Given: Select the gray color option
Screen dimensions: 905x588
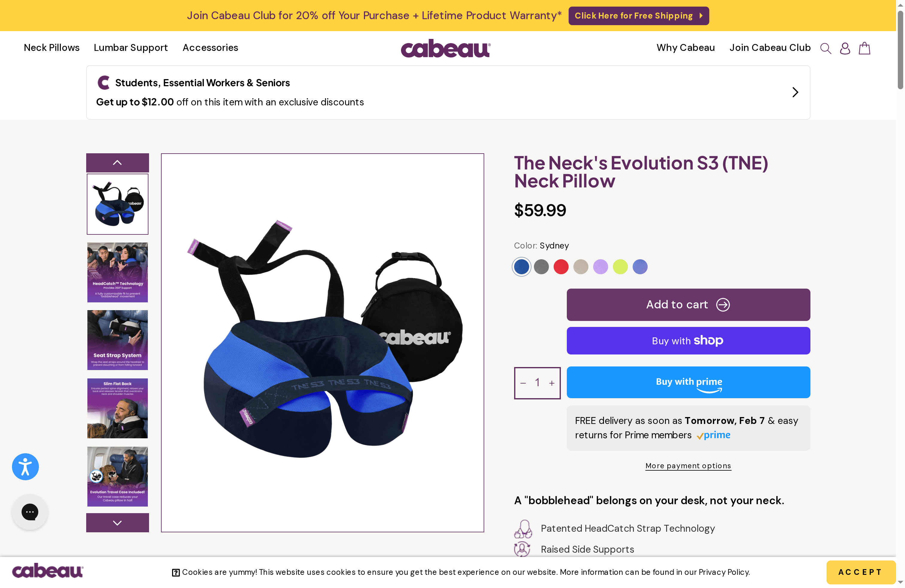Looking at the screenshot, I should click(541, 267).
